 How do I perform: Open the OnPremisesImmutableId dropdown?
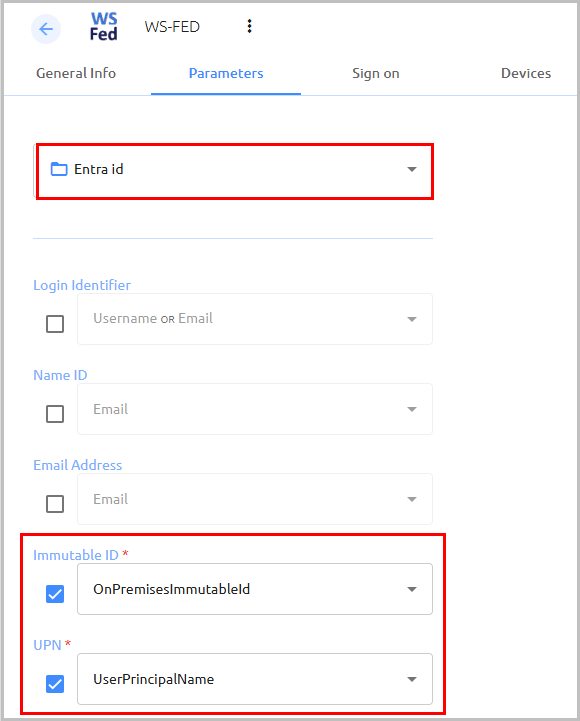click(x=255, y=589)
